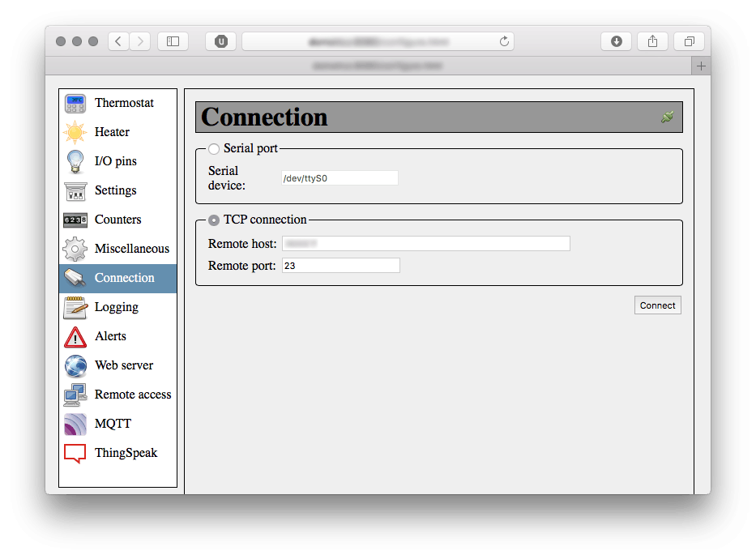
Task: Click the Counters digit display icon
Action: (75, 220)
